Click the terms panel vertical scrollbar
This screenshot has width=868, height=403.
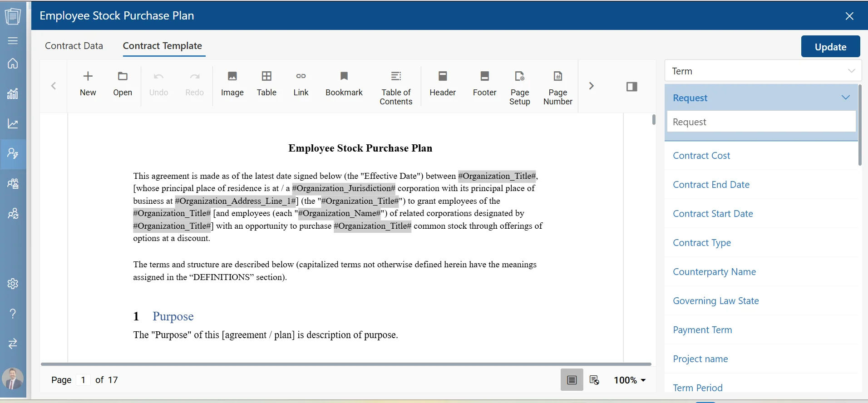click(x=860, y=125)
